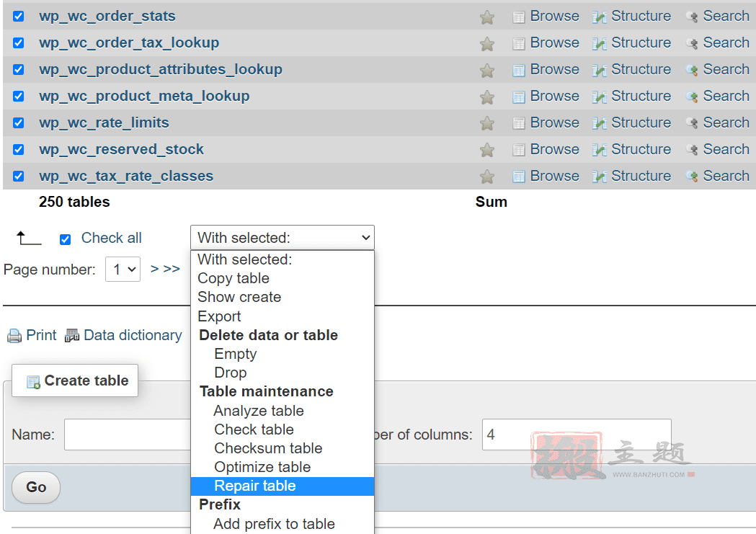756x534 pixels.
Task: Select the highlighted Repair table option
Action: (283, 486)
